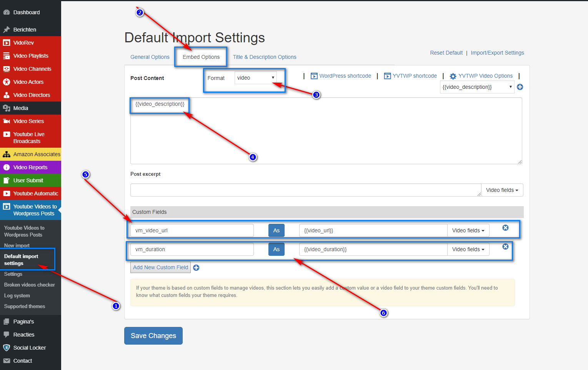This screenshot has height=370, width=588.
Task: Click the Save Changes button
Action: tap(153, 336)
